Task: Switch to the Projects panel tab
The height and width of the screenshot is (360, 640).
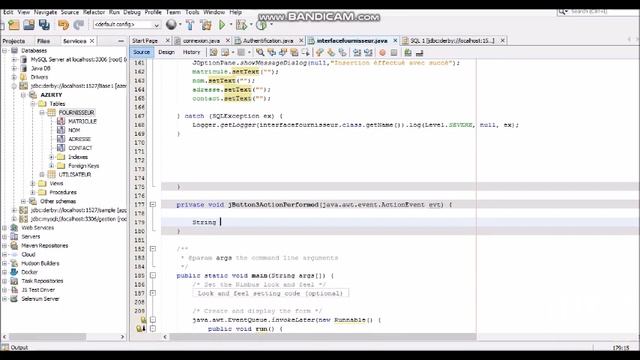Action: tap(14, 41)
